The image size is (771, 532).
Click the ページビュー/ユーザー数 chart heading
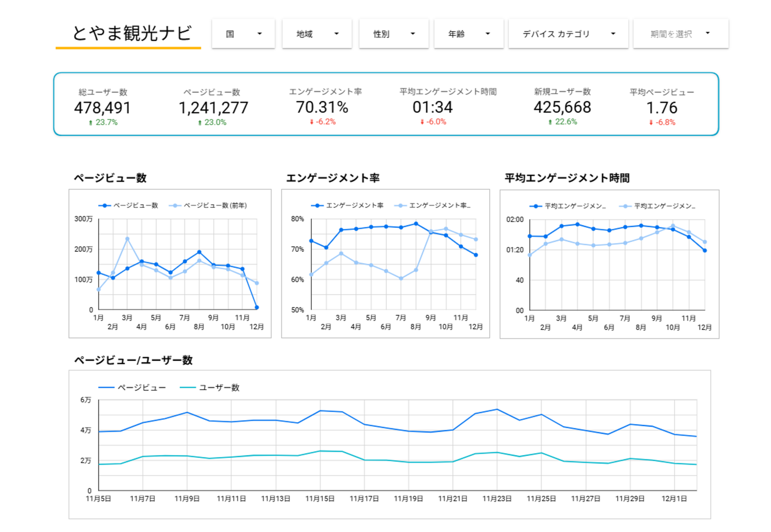coord(133,360)
